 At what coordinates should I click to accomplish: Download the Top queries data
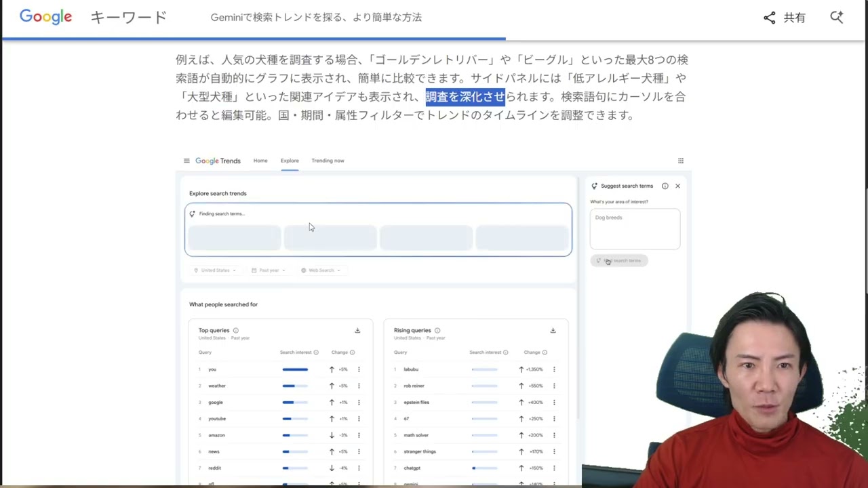pyautogui.click(x=357, y=331)
